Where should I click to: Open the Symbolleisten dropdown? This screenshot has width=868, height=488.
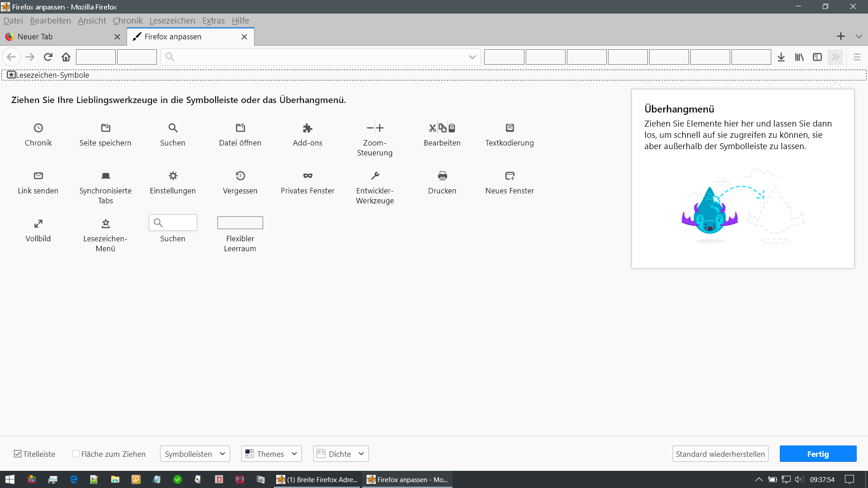[x=195, y=454]
